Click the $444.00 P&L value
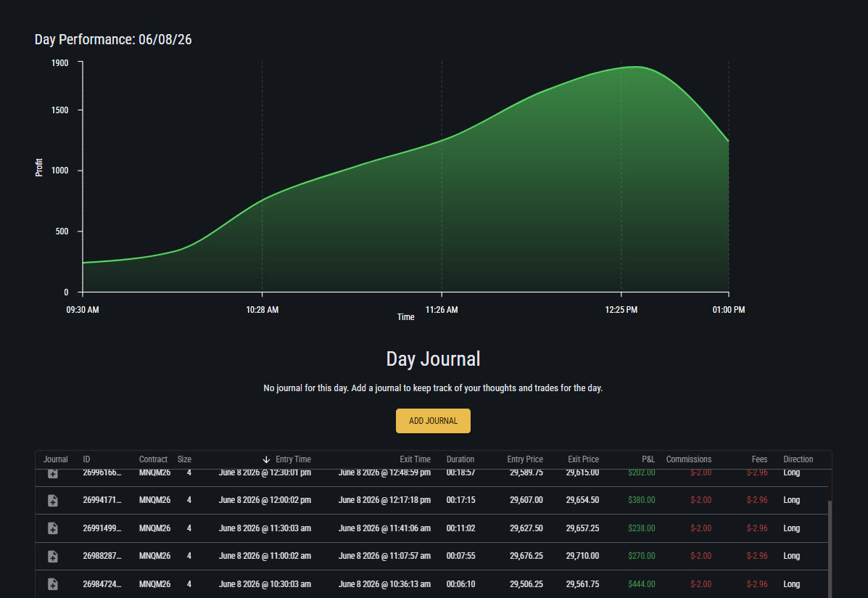The height and width of the screenshot is (598, 868). (642, 584)
